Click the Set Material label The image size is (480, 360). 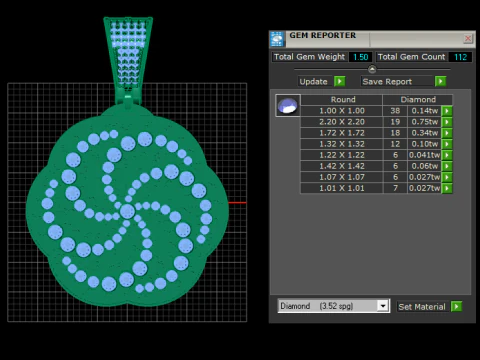point(422,307)
